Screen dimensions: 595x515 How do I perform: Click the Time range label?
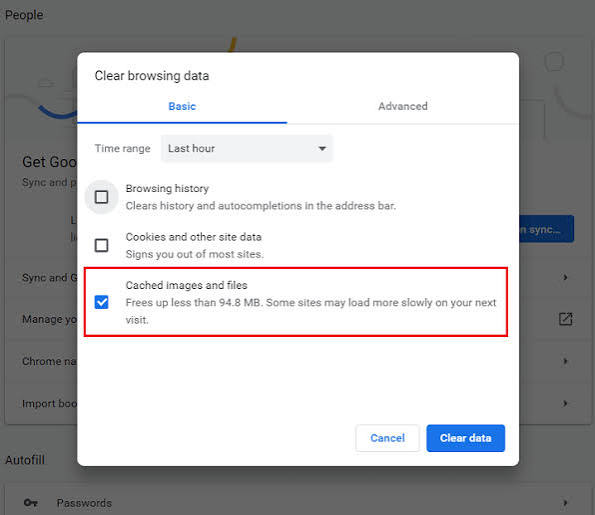pyautogui.click(x=123, y=148)
